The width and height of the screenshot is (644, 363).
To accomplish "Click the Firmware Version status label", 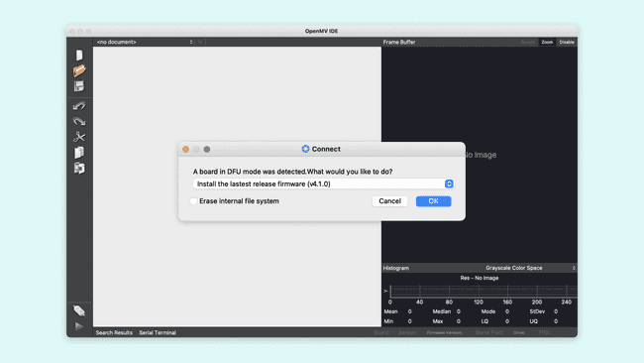I will [444, 332].
